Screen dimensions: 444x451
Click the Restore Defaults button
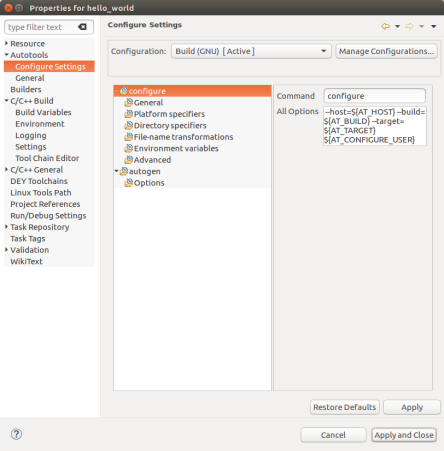click(x=345, y=407)
